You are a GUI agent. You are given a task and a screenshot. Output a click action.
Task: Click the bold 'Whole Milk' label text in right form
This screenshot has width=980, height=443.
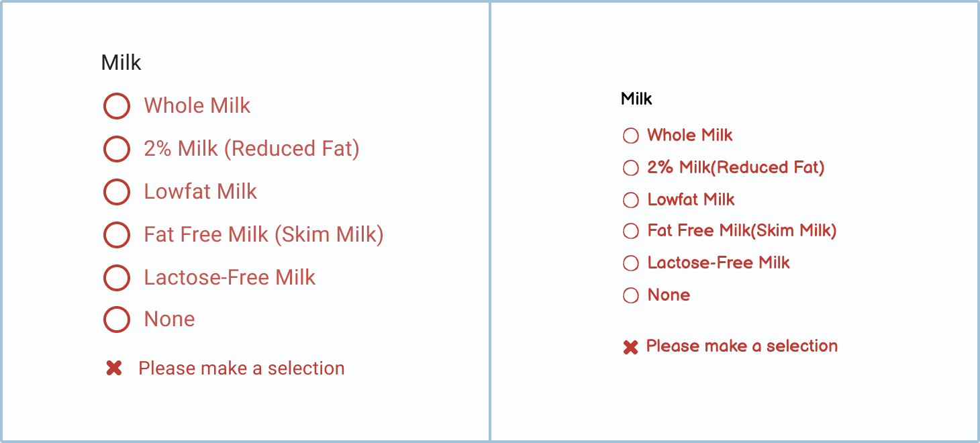click(689, 135)
